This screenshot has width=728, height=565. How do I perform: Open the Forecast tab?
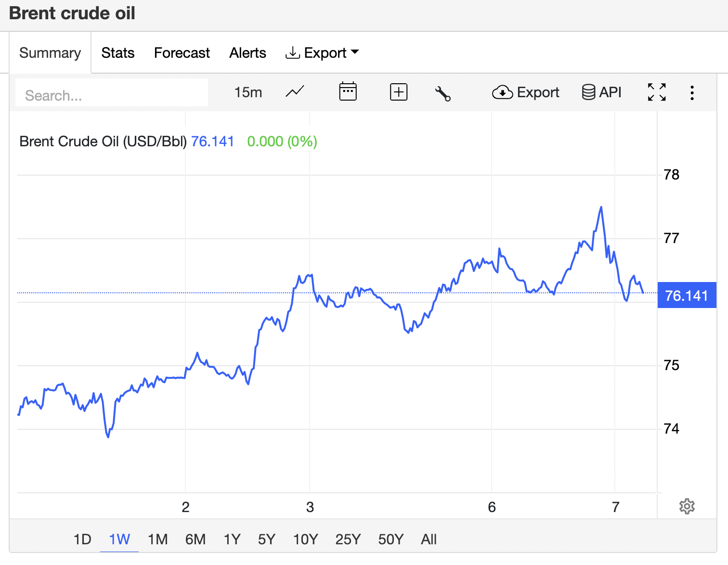pos(182,52)
